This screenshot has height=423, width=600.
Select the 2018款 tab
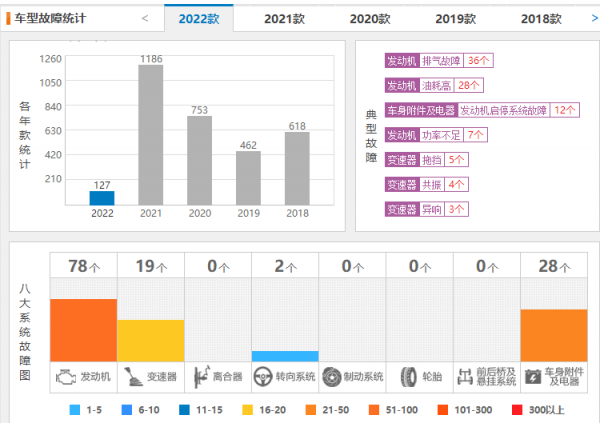click(541, 19)
